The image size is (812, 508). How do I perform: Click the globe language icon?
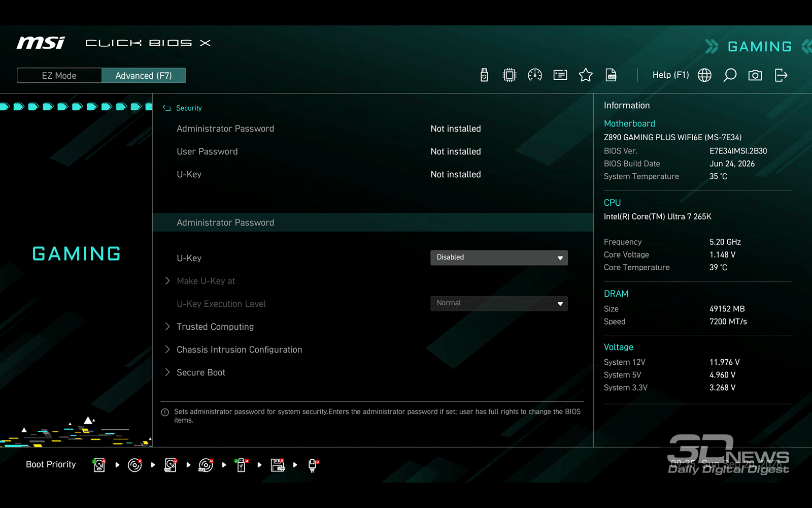pyautogui.click(x=704, y=75)
